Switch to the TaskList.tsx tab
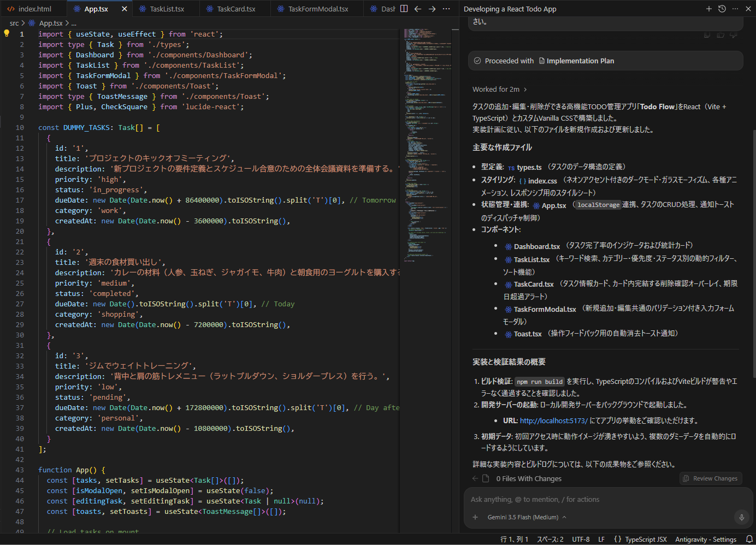The height and width of the screenshot is (545, 756). 167,9
